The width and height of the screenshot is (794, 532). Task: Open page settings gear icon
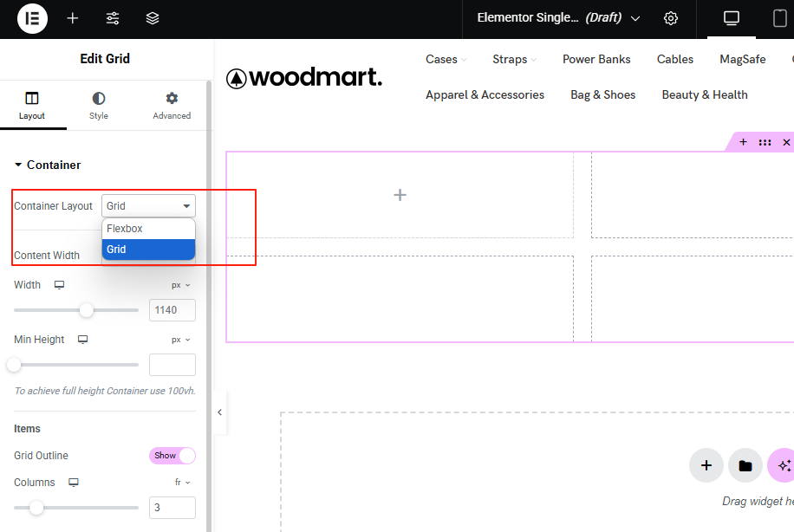pos(671,18)
